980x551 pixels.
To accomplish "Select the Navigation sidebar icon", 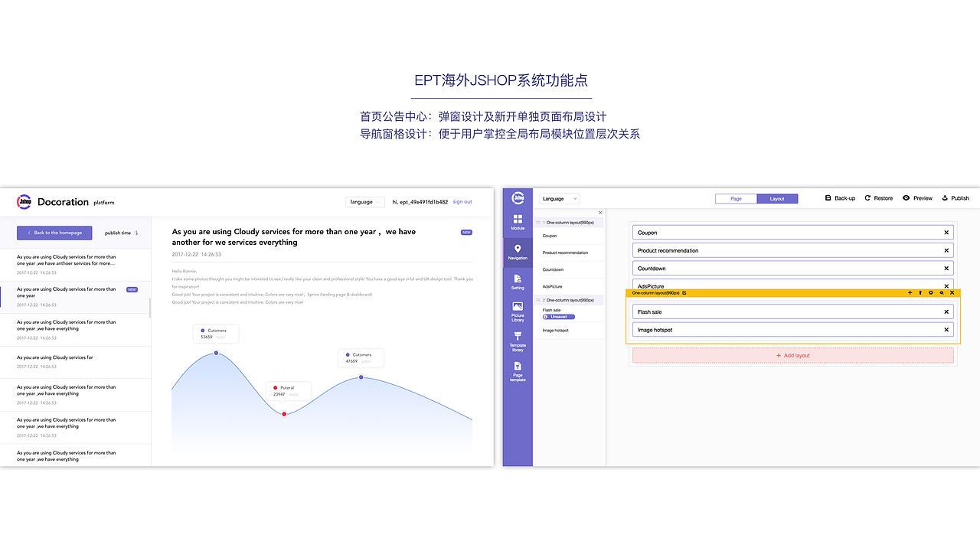I will coord(518,252).
